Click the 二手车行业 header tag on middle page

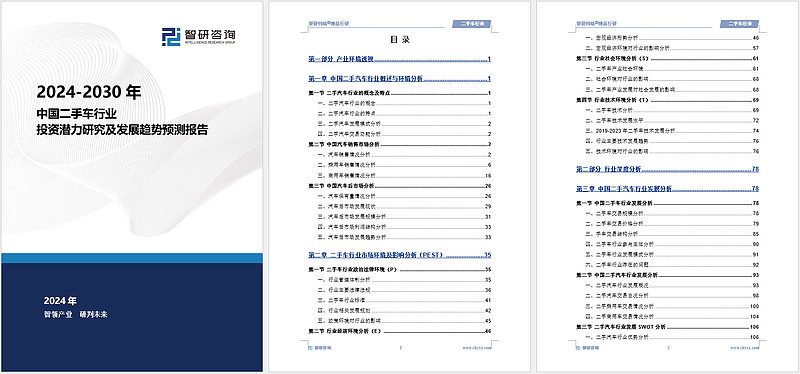pyautogui.click(x=471, y=23)
